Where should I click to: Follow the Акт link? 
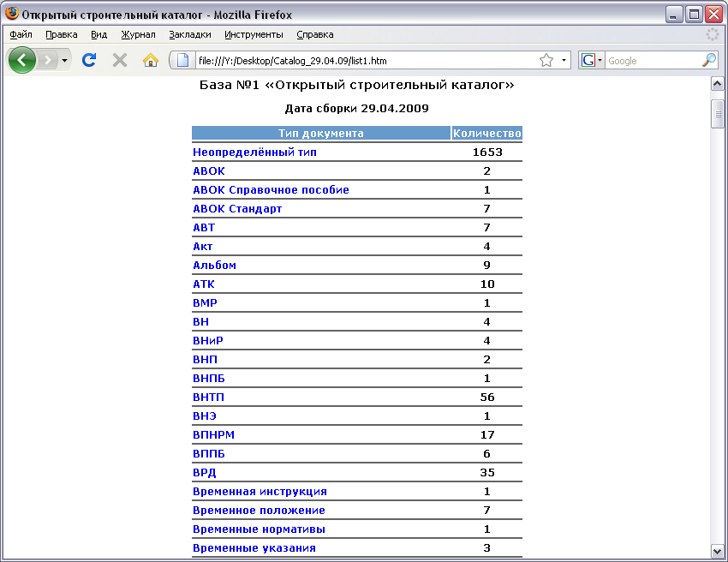click(202, 246)
